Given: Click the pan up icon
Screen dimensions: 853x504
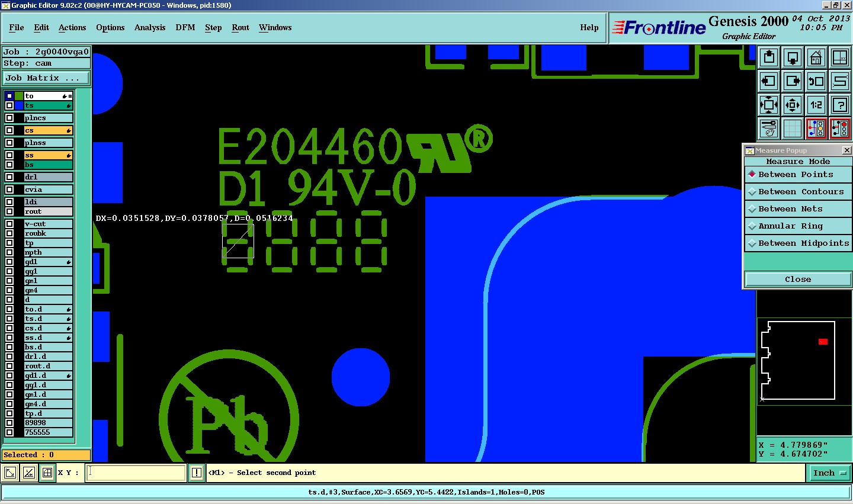Looking at the screenshot, I should click(769, 57).
